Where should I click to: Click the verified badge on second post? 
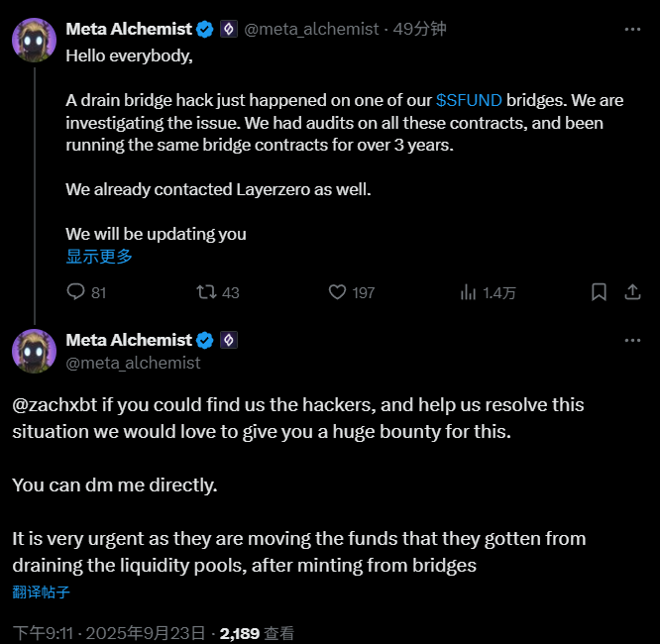205,341
